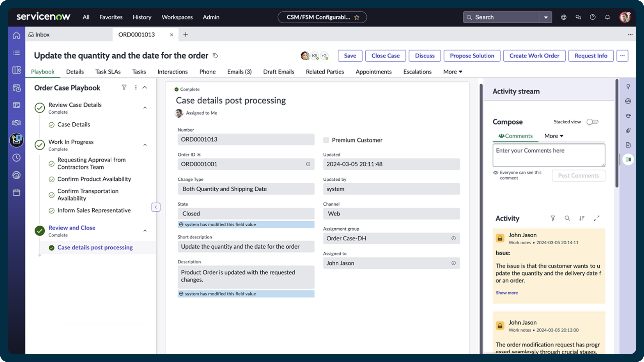Viewport: 644px width, 362px height.
Task: Collapse the Order Case Playbook panel header
Action: 145,87
